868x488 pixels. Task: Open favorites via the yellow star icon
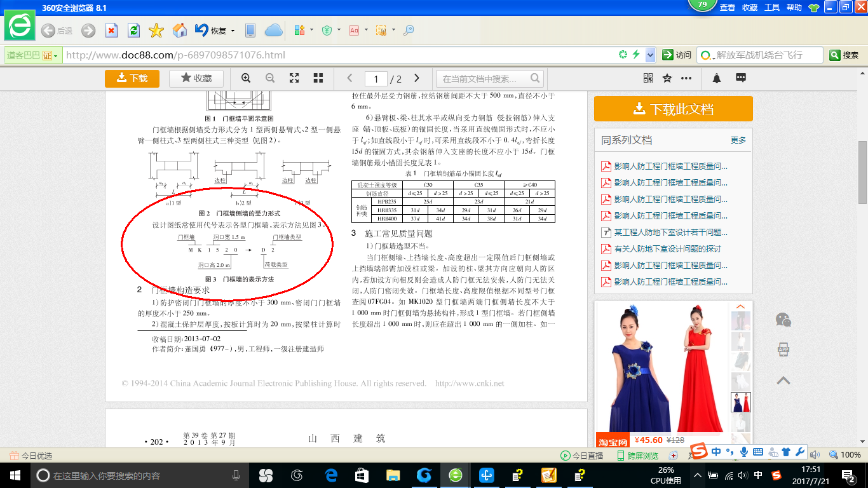(x=156, y=30)
